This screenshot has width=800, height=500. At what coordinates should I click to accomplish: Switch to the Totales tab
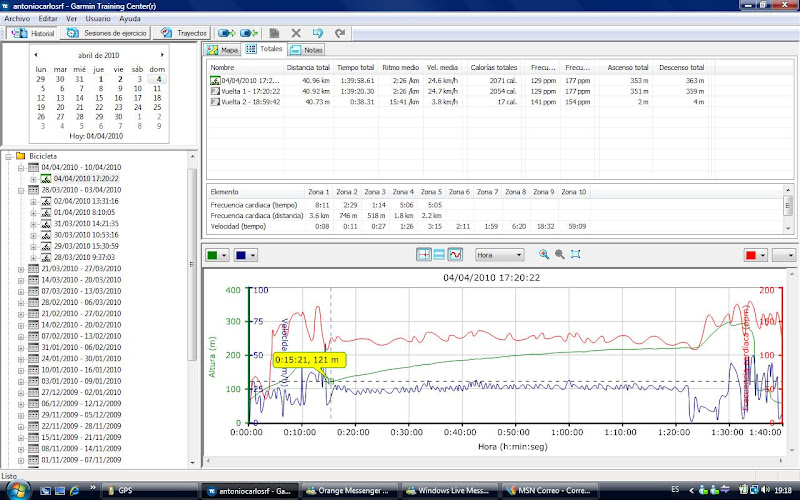click(x=264, y=49)
